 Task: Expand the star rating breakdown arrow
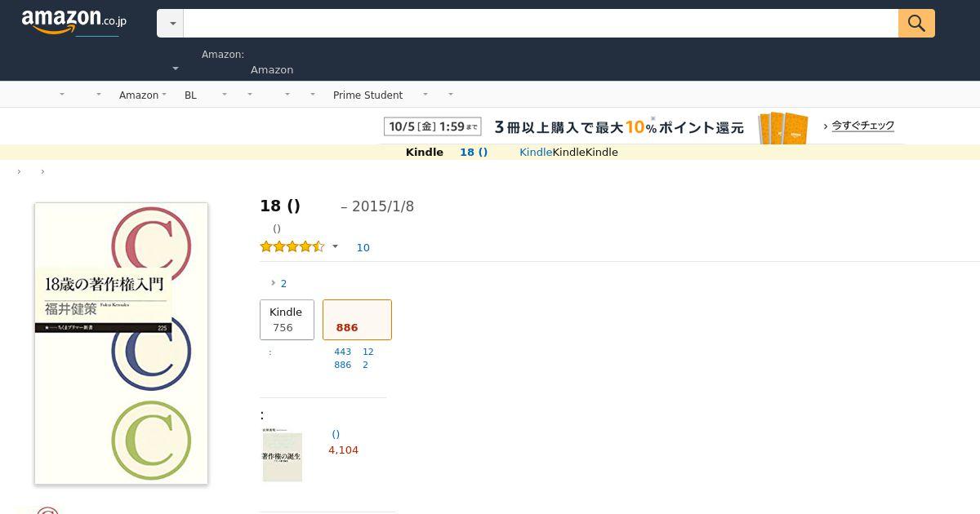coord(335,246)
